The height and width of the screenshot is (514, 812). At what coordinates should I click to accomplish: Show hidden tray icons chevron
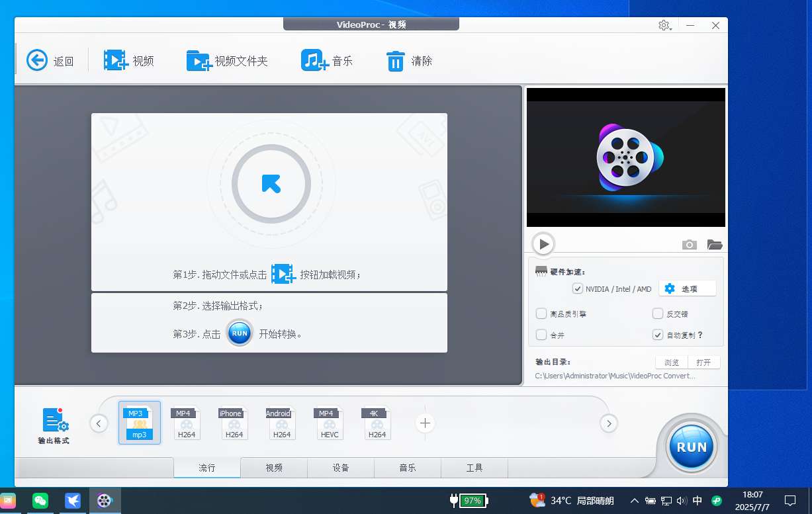click(x=635, y=501)
